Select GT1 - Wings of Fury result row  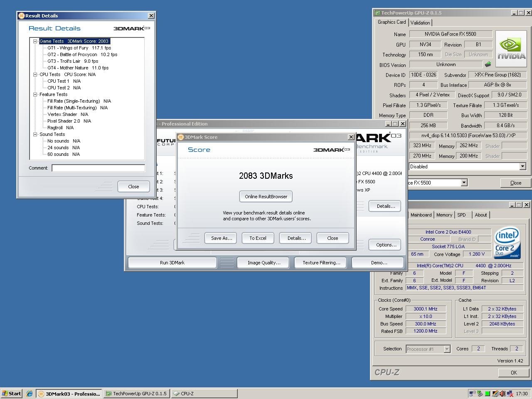pos(79,48)
